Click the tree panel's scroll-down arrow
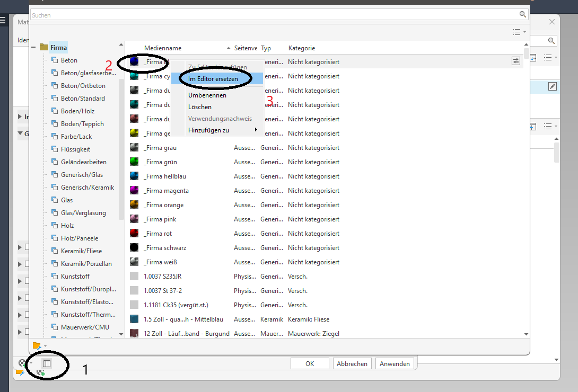 click(x=121, y=334)
